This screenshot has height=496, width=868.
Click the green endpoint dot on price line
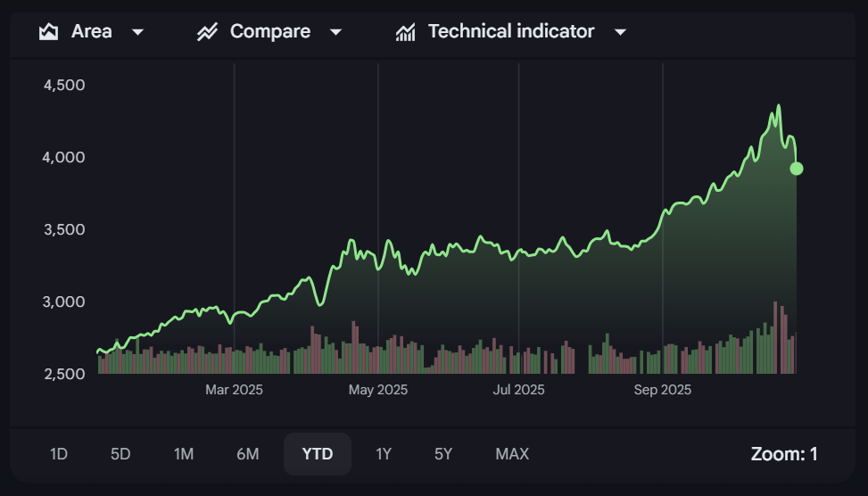pyautogui.click(x=797, y=169)
